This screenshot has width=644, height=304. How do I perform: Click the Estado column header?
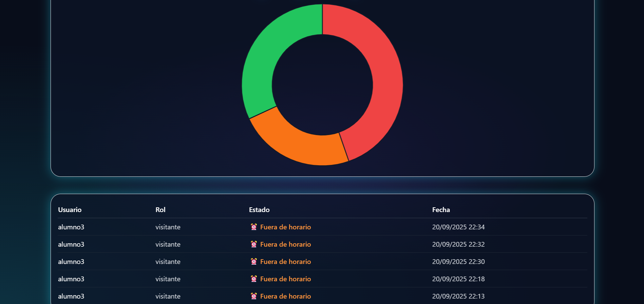click(x=259, y=210)
